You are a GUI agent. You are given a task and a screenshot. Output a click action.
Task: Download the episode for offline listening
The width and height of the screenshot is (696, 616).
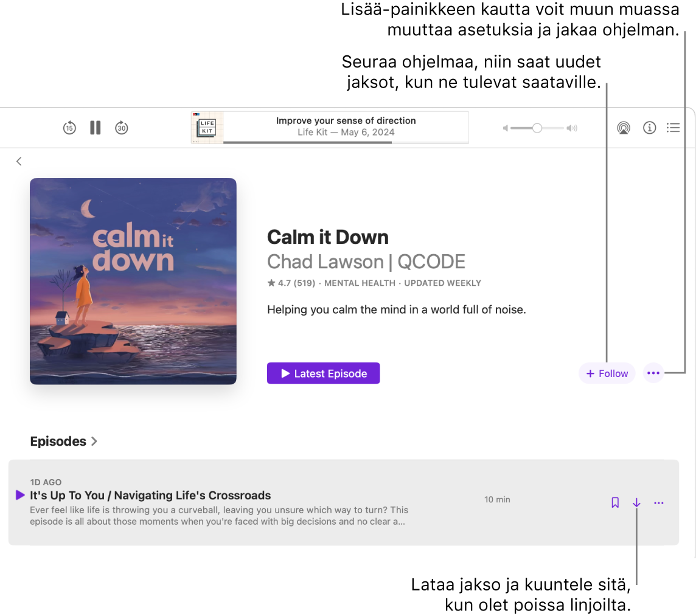(636, 503)
